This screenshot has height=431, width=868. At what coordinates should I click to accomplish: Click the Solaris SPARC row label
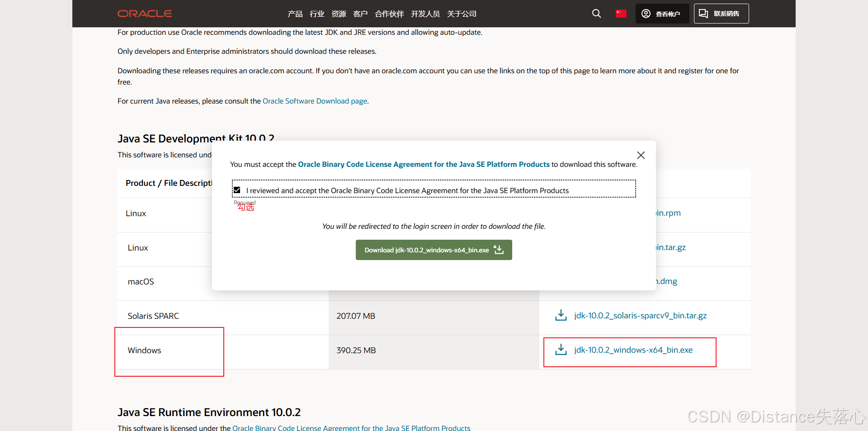point(153,316)
